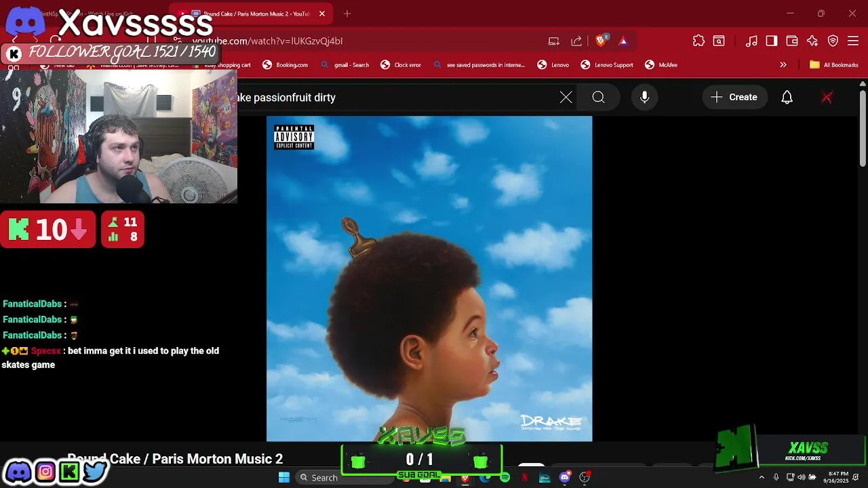Open Discord from the taskbar
The image size is (868, 488).
tap(564, 478)
